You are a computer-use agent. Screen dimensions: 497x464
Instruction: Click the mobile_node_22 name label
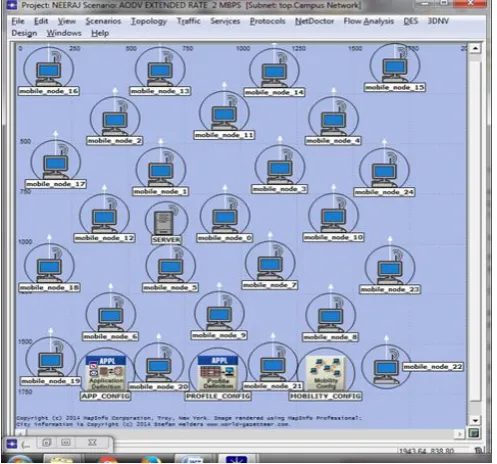(433, 367)
